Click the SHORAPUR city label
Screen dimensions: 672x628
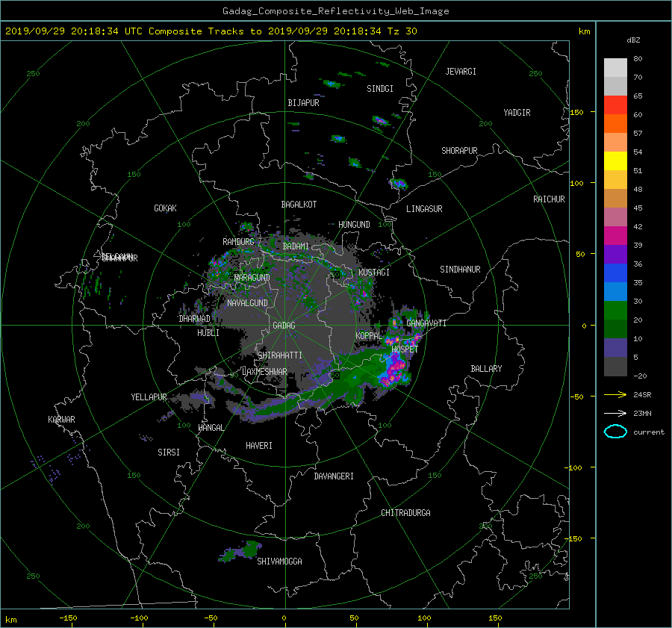(x=459, y=151)
